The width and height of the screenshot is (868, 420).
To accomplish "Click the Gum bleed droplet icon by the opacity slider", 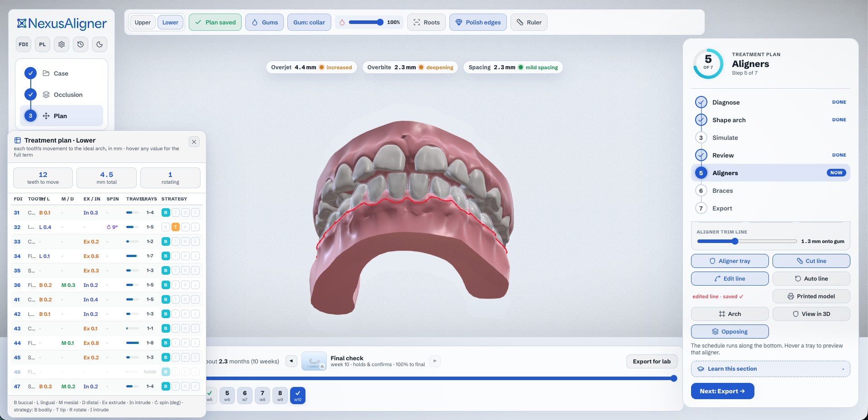I will 342,22.
